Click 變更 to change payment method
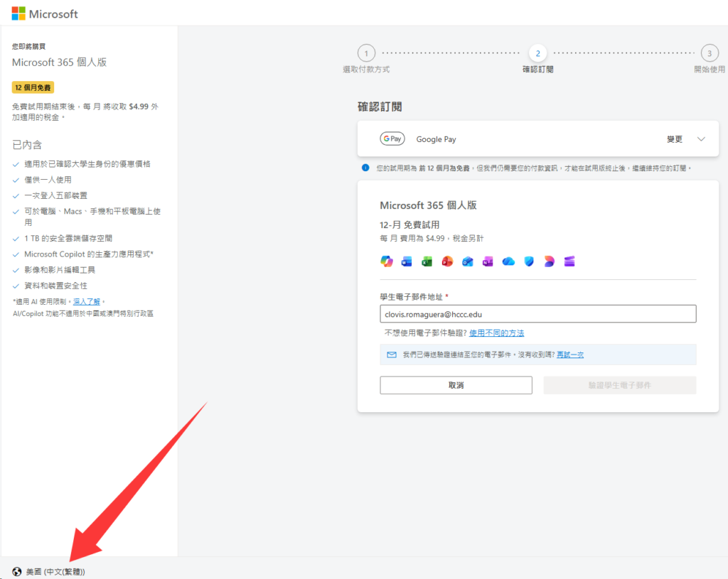Viewport: 728px width, 579px height. pyautogui.click(x=674, y=139)
